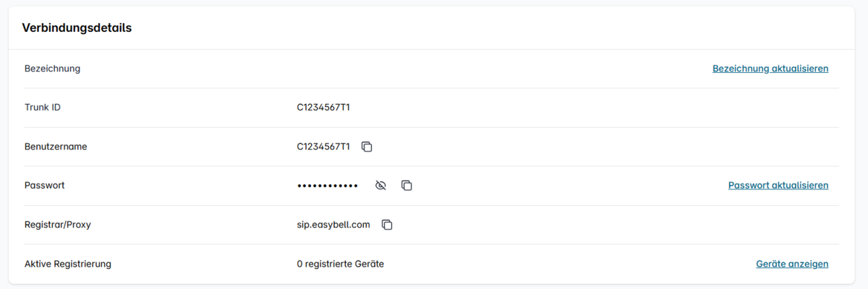Copy the Passwort using copy icon
The height and width of the screenshot is (289, 868).
(407, 186)
